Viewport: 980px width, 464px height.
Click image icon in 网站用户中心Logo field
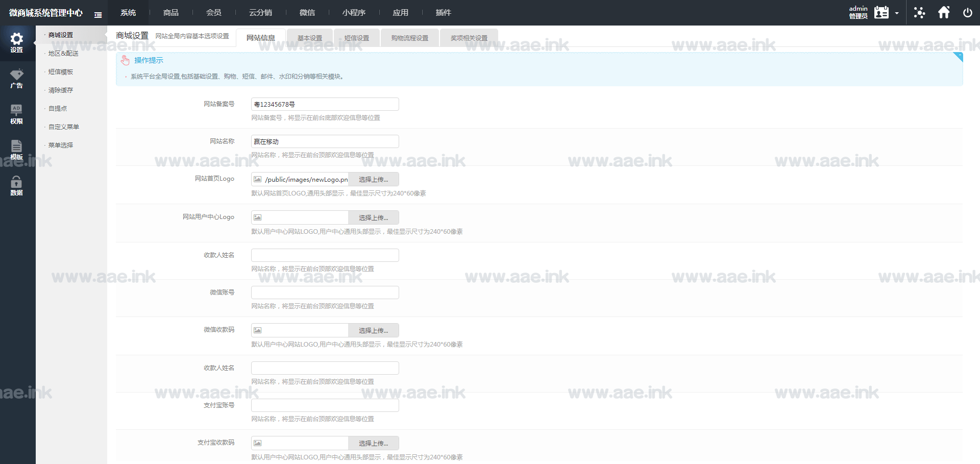coord(258,217)
